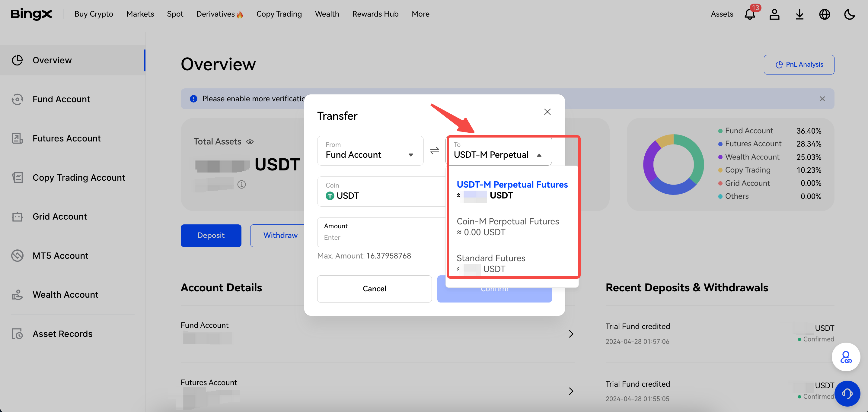Dismiss the verification notice banner

click(822, 99)
